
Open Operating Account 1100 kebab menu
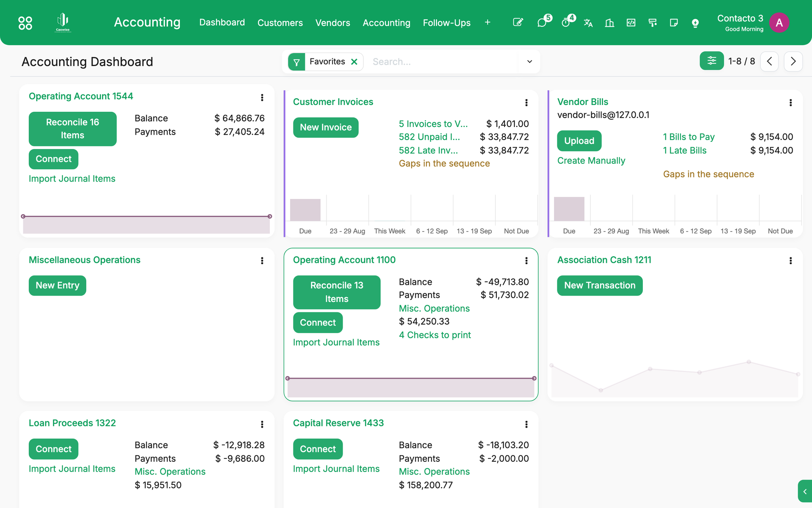pos(526,261)
